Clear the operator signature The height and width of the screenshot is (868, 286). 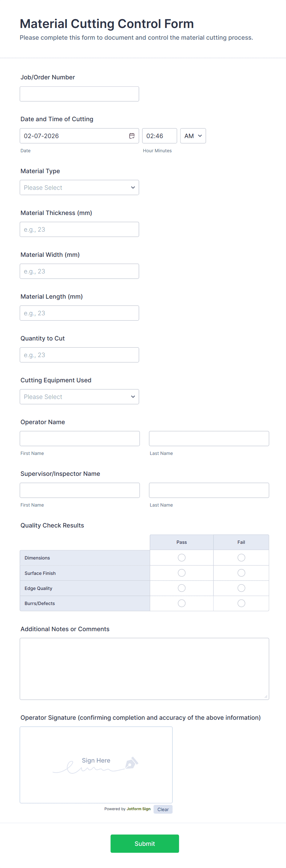pyautogui.click(x=163, y=809)
